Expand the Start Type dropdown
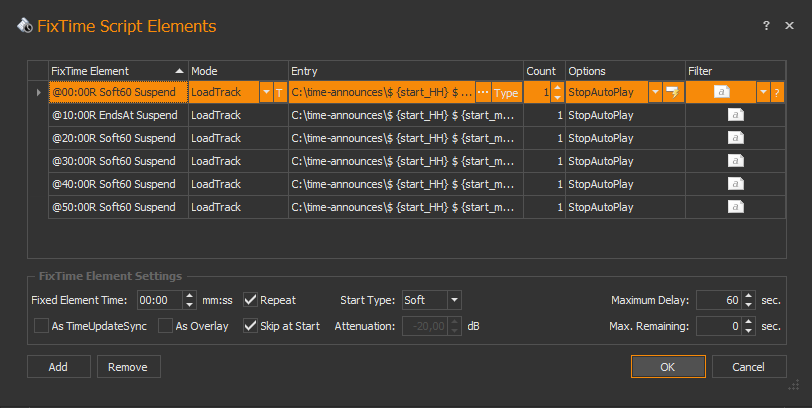This screenshot has width=812, height=408. pyautogui.click(x=454, y=300)
